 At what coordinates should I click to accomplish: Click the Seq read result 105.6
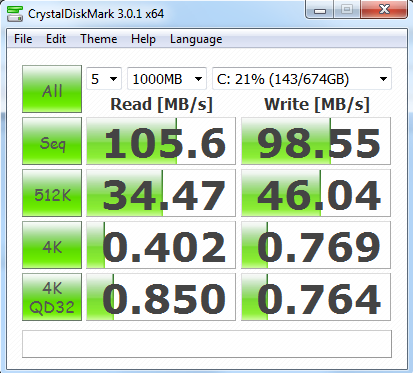pyautogui.click(x=161, y=141)
